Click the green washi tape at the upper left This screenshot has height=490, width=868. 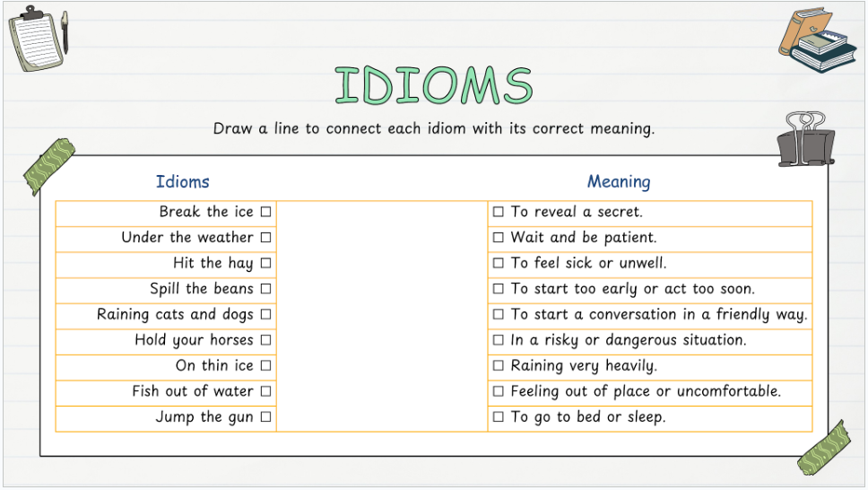49,166
